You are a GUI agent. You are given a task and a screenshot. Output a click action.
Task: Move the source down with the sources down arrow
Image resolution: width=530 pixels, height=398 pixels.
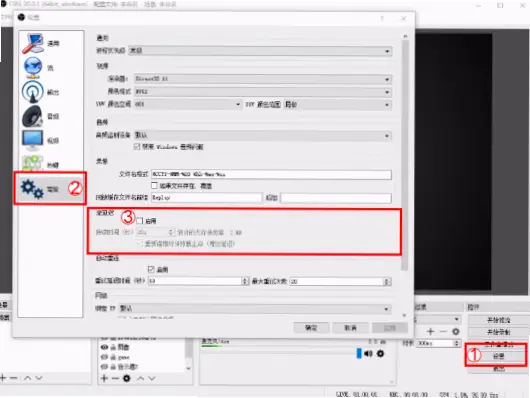(x=152, y=378)
